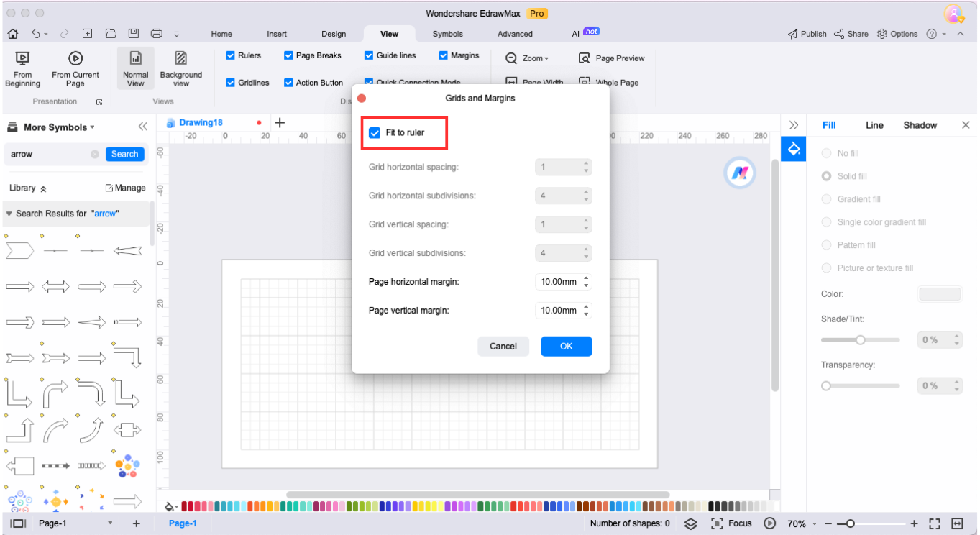Viewport: 980px width, 535px height.
Task: Select the Fill paint bucket panel icon
Action: (794, 149)
